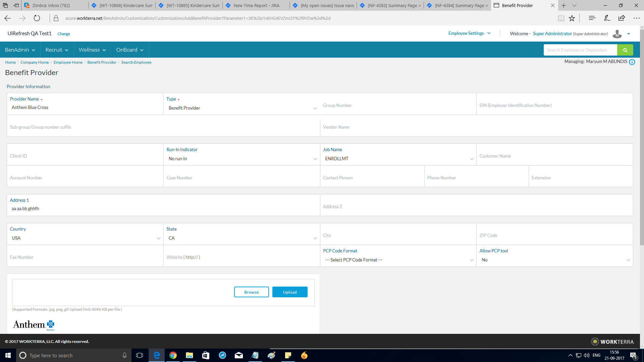
Task: Click the Upload button
Action: click(290, 292)
